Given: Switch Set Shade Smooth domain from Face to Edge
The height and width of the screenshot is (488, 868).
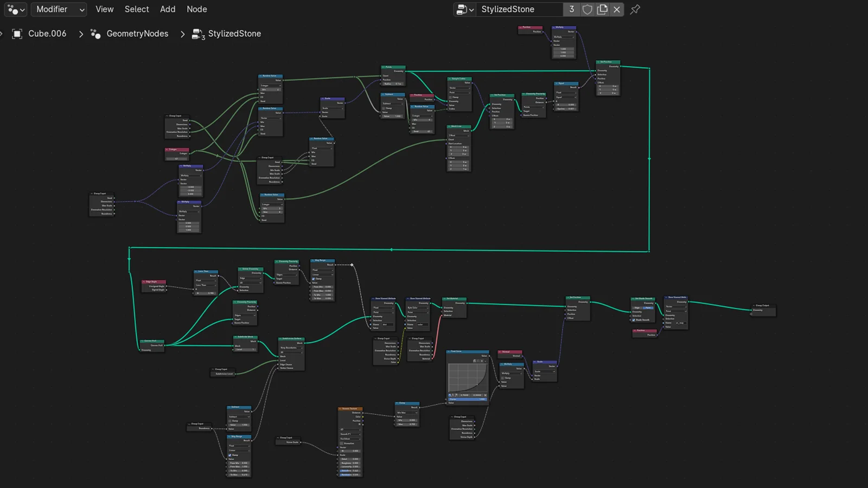Looking at the screenshot, I should [x=637, y=308].
